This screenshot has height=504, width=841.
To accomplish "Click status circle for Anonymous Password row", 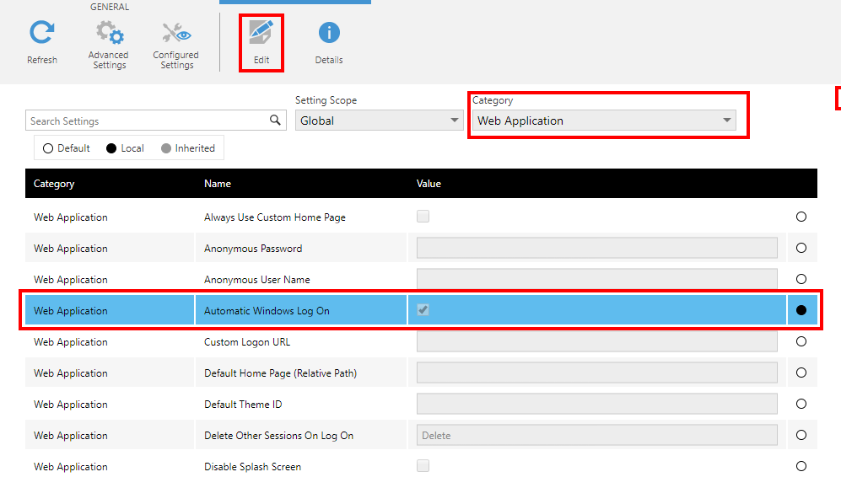I will tap(801, 248).
